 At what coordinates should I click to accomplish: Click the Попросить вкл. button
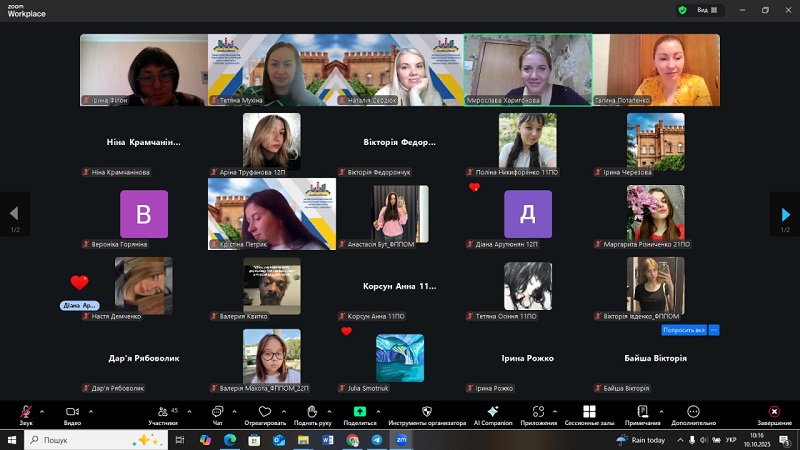684,329
